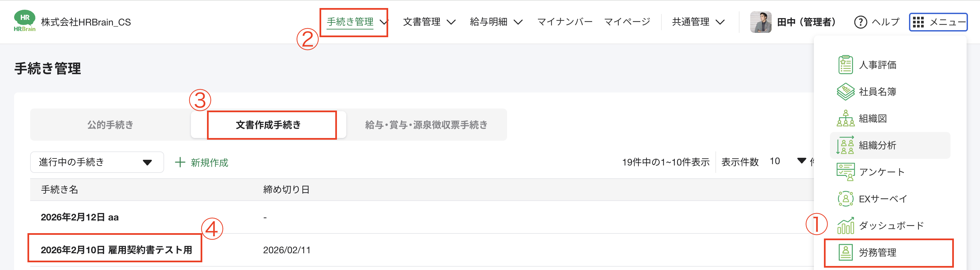Select the 公的手続き tab

pyautogui.click(x=109, y=125)
